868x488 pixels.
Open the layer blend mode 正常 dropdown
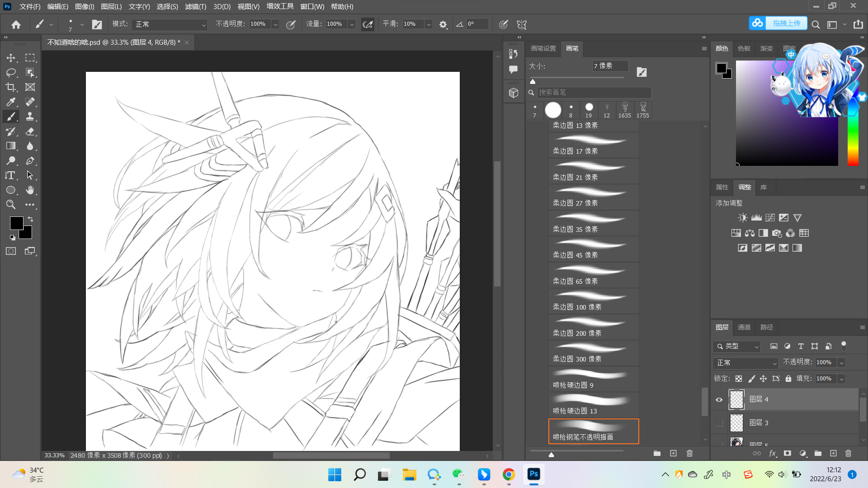(745, 363)
